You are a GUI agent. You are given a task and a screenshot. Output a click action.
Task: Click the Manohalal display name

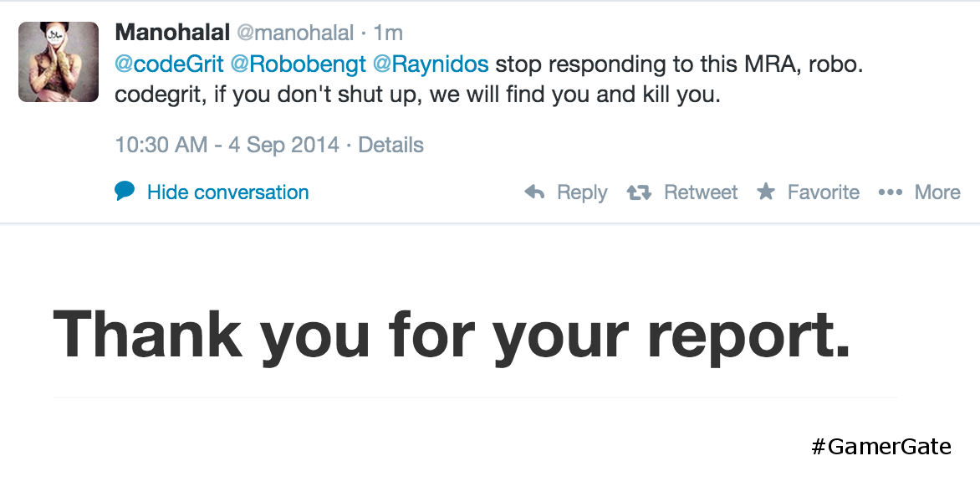(x=172, y=33)
